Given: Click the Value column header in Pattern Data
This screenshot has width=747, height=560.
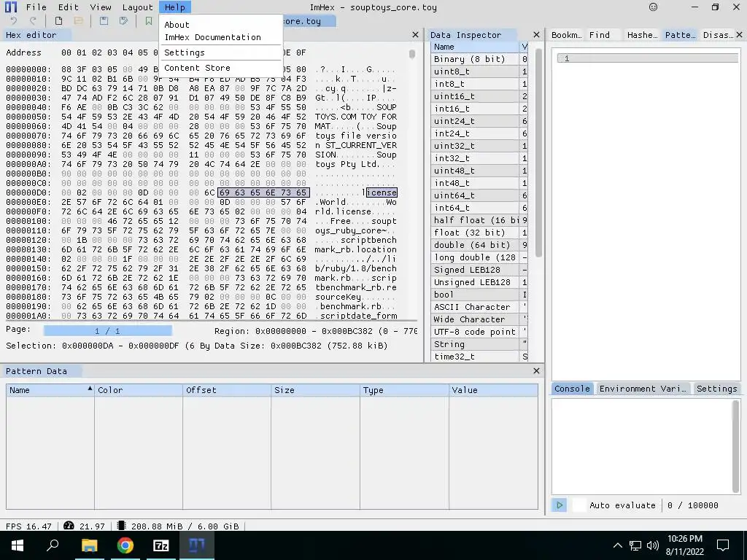Looking at the screenshot, I should tap(494, 390).
